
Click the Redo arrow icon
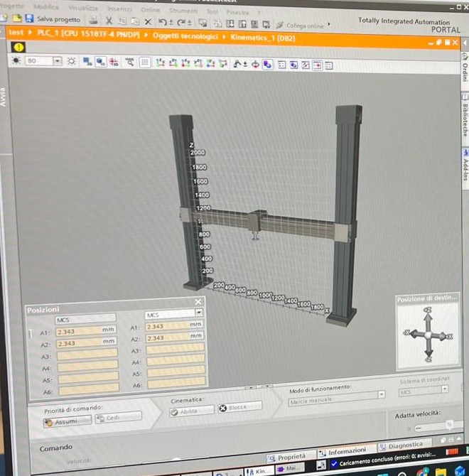pyautogui.click(x=181, y=22)
